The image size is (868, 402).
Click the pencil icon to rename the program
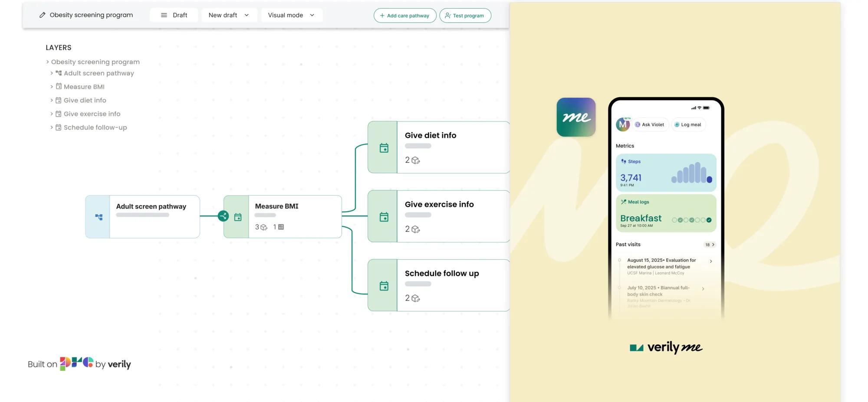coord(42,15)
